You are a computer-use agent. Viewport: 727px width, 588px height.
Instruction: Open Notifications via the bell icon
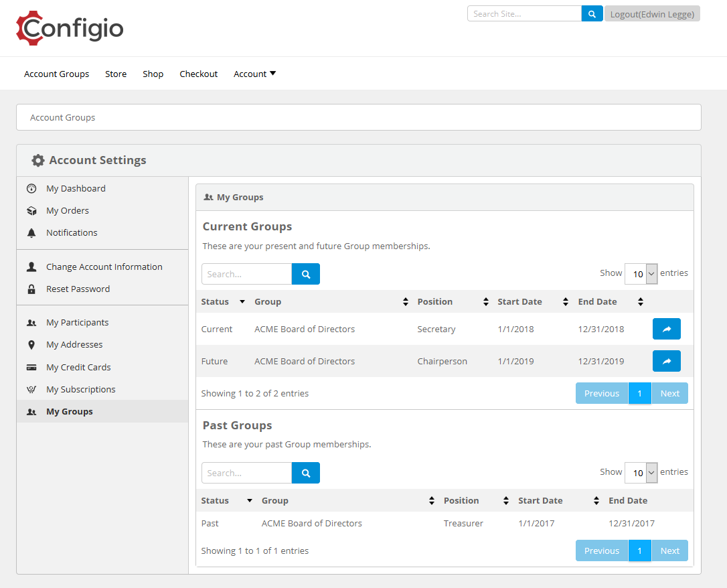click(x=31, y=232)
